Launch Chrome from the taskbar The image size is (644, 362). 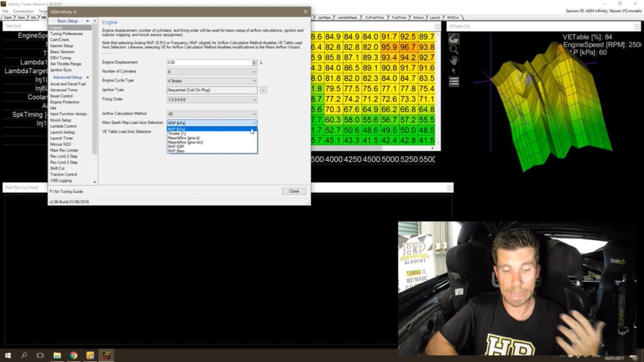tap(74, 355)
